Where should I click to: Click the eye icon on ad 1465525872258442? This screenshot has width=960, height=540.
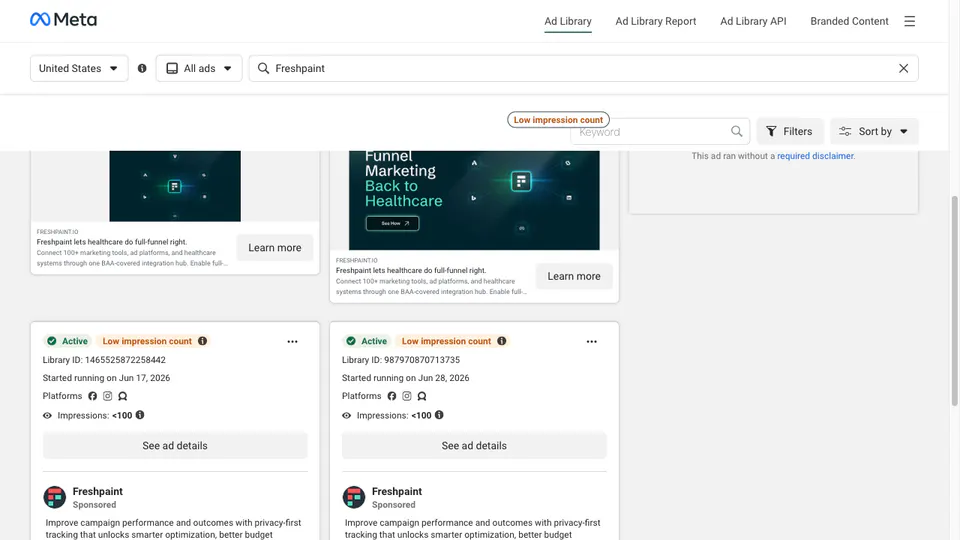click(47, 416)
